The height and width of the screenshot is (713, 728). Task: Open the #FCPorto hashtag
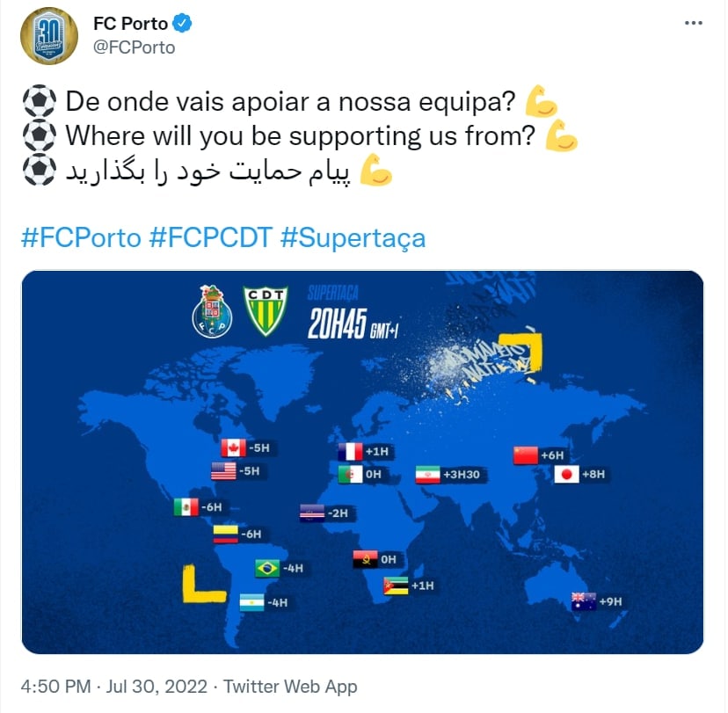click(79, 237)
